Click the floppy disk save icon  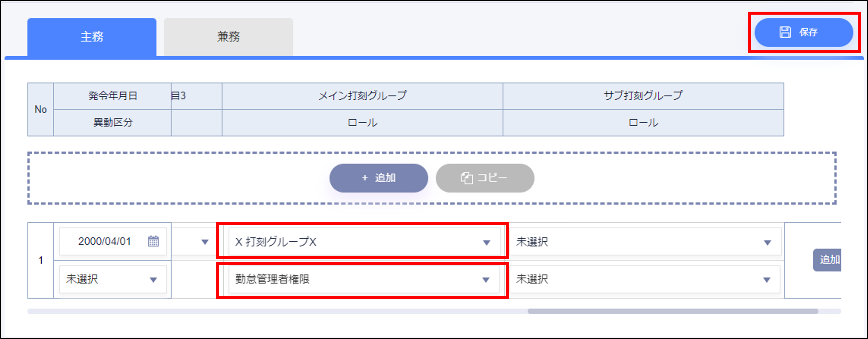click(785, 32)
